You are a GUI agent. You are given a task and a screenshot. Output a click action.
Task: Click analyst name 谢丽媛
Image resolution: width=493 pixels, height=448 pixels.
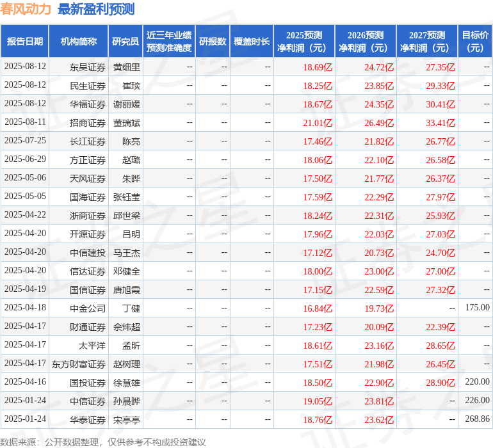127,104
